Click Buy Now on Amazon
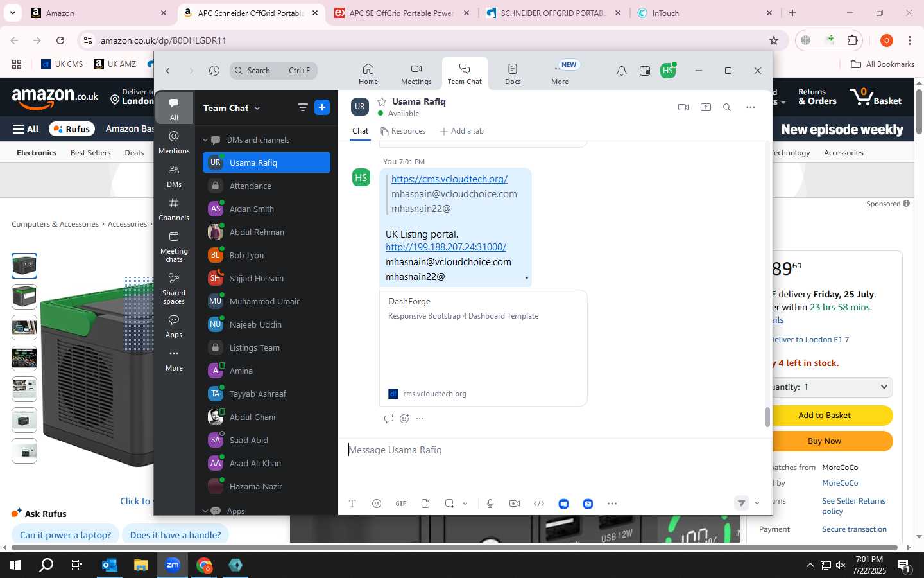This screenshot has height=578, width=924. [825, 441]
